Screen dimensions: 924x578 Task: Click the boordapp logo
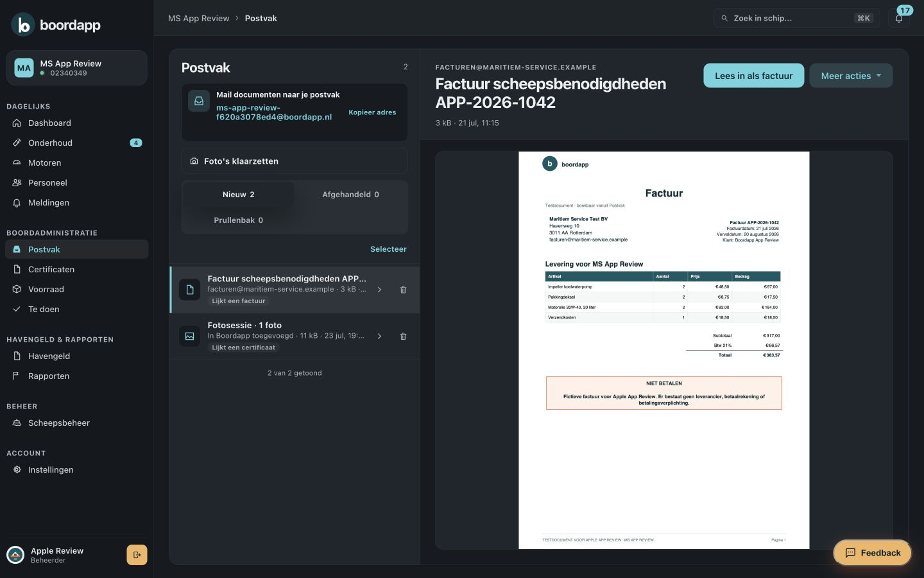click(56, 25)
